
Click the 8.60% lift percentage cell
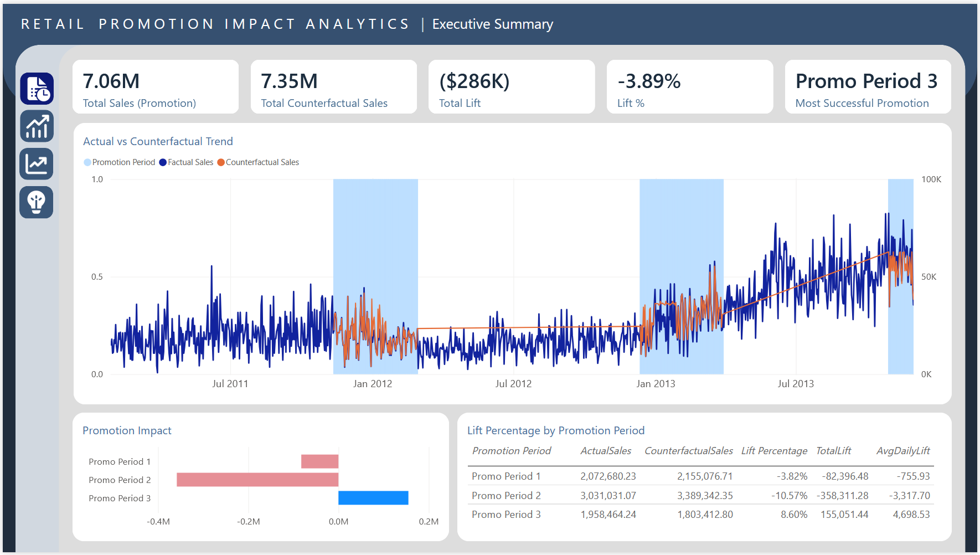pyautogui.click(x=794, y=515)
